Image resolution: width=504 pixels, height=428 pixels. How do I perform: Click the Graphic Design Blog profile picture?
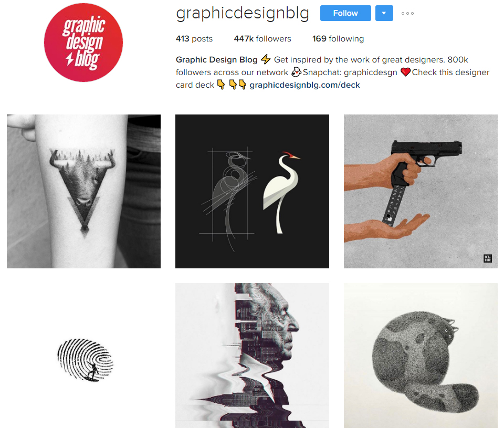click(83, 43)
